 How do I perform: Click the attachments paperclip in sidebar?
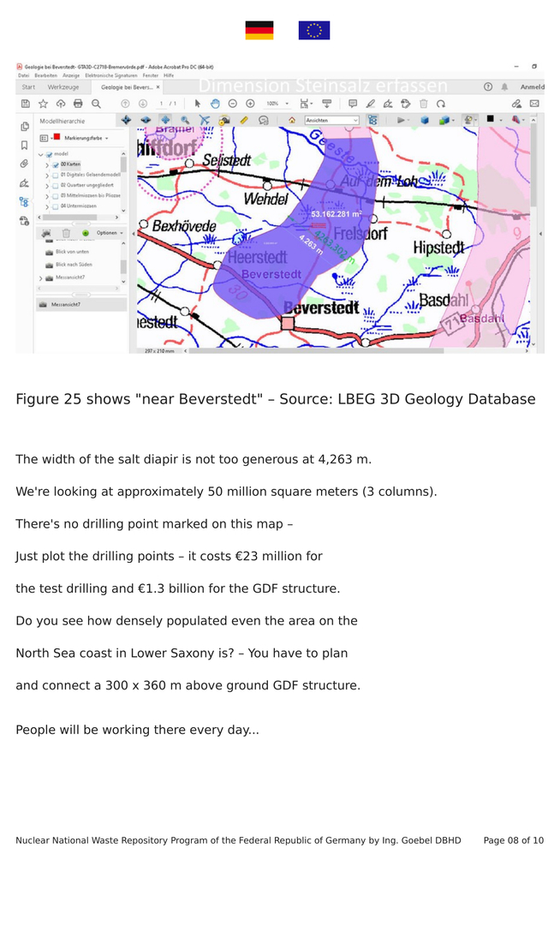click(x=24, y=164)
